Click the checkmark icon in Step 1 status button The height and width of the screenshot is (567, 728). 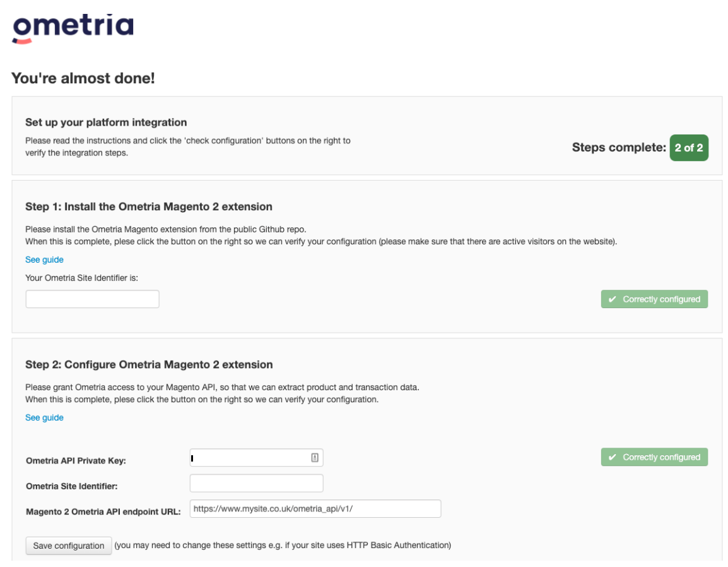pos(612,299)
